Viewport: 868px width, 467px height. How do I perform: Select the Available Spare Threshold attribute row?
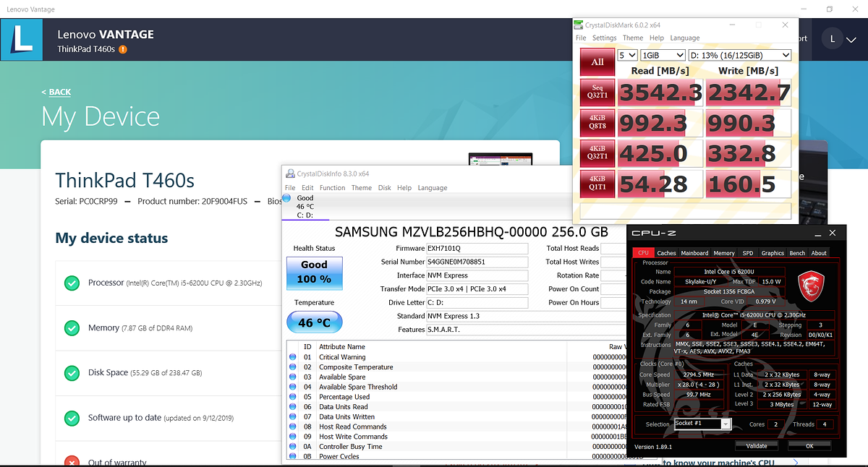(456, 387)
